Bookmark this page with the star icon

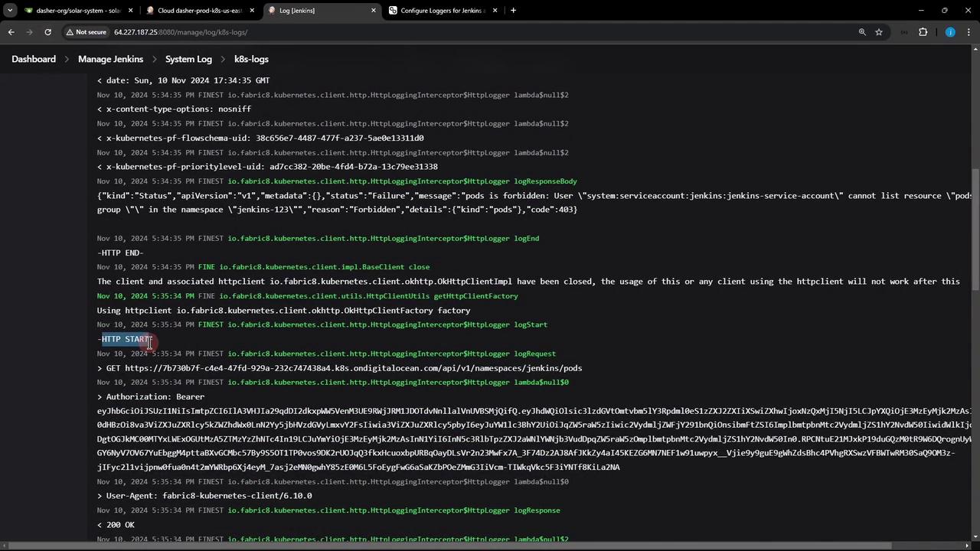click(879, 32)
